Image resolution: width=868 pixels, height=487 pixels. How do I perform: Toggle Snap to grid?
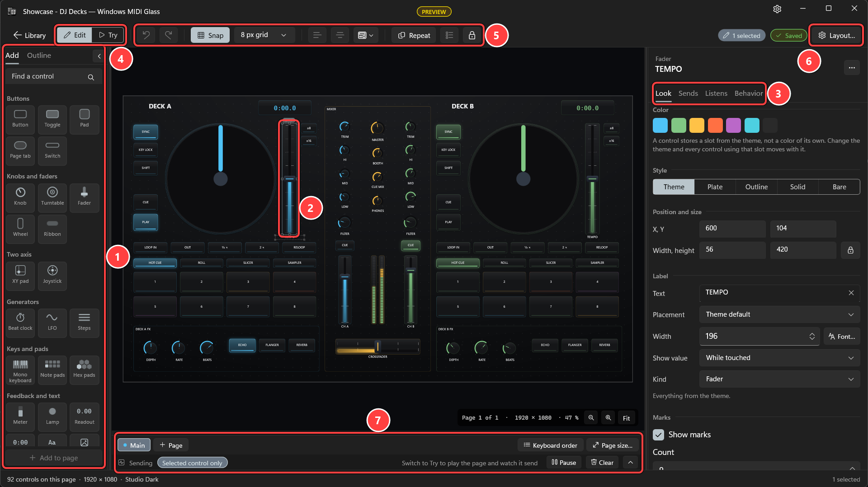(x=210, y=35)
